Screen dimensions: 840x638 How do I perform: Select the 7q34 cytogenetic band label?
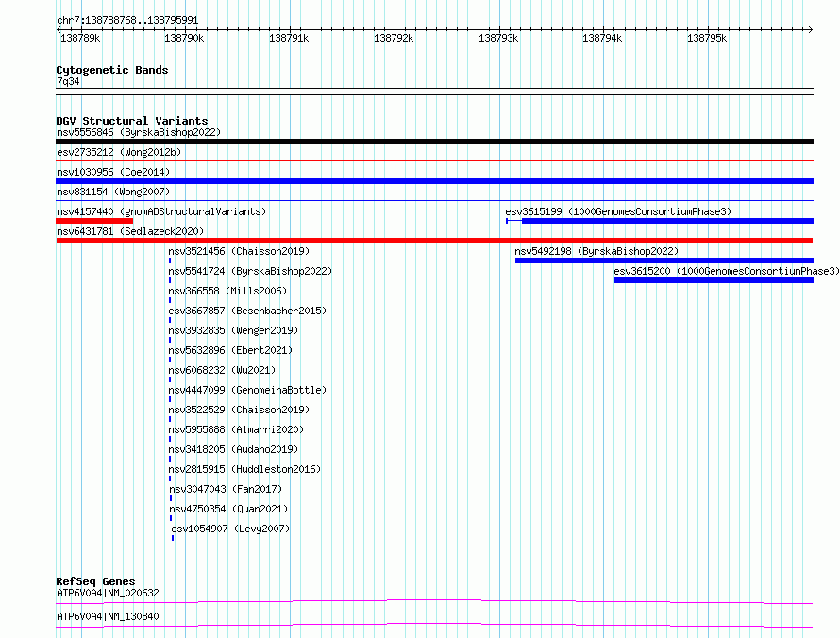68,81
